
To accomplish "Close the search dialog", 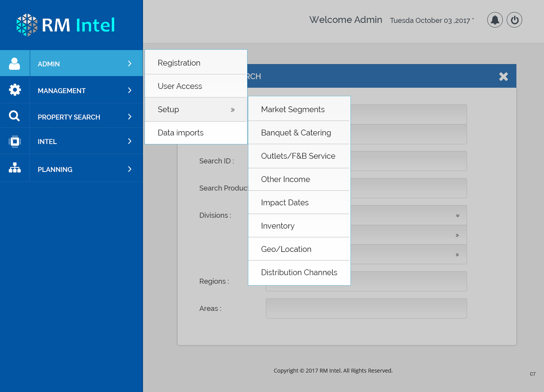I will 504,76.
